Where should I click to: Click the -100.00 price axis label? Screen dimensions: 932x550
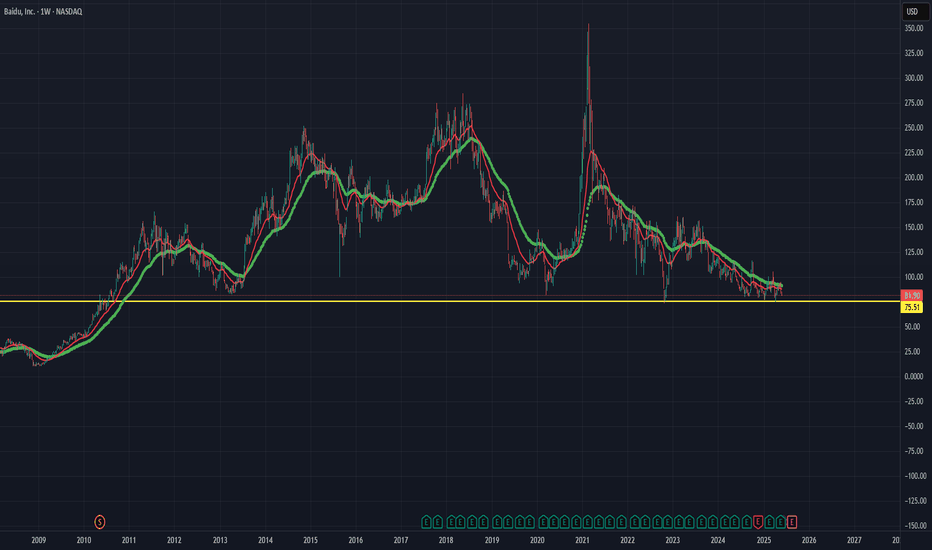915,476
